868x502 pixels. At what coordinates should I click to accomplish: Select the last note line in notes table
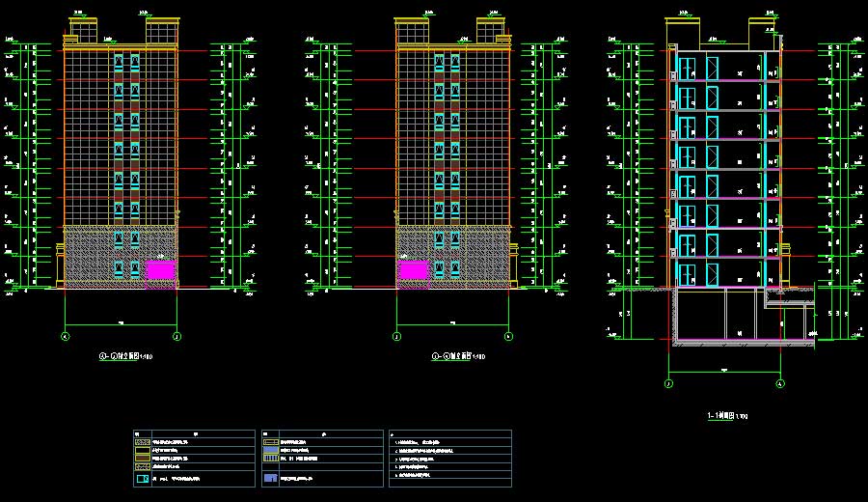(x=413, y=475)
